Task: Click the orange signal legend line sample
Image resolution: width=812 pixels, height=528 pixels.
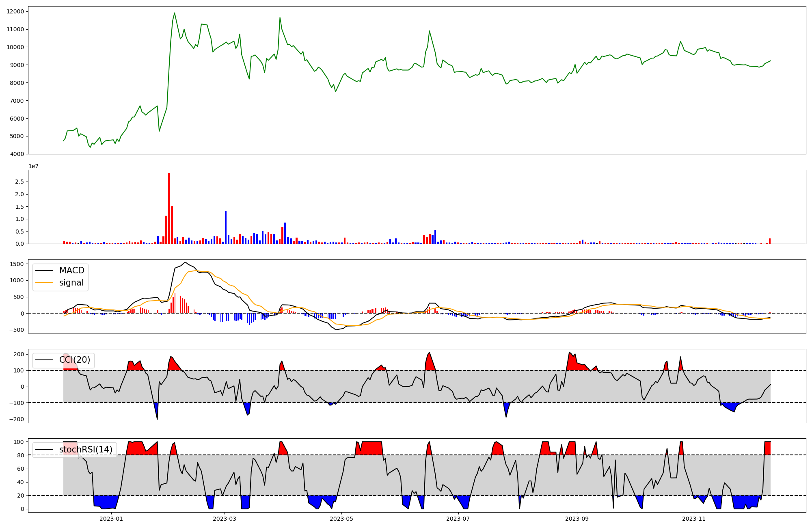Action: coord(45,283)
